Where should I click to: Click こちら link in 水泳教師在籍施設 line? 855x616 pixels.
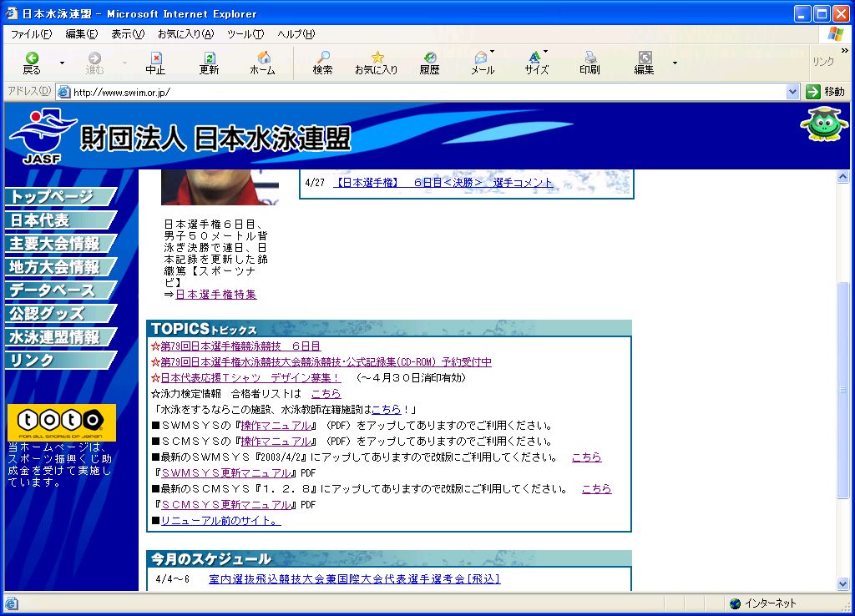point(386,409)
